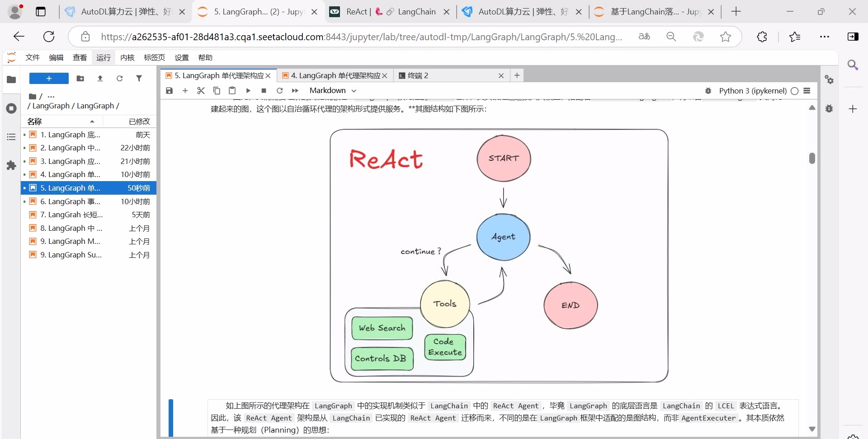
Task: Open the Markdown cell type dropdown
Action: (333, 90)
